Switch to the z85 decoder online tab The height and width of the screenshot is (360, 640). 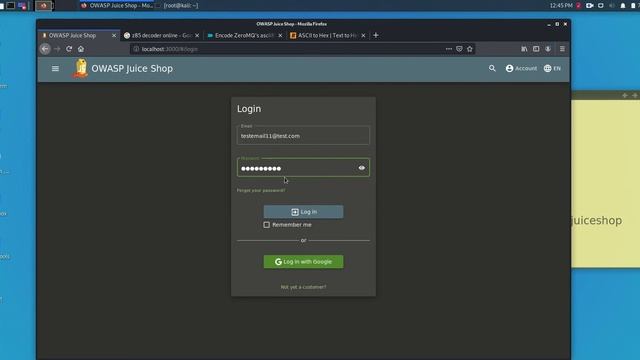pos(162,36)
